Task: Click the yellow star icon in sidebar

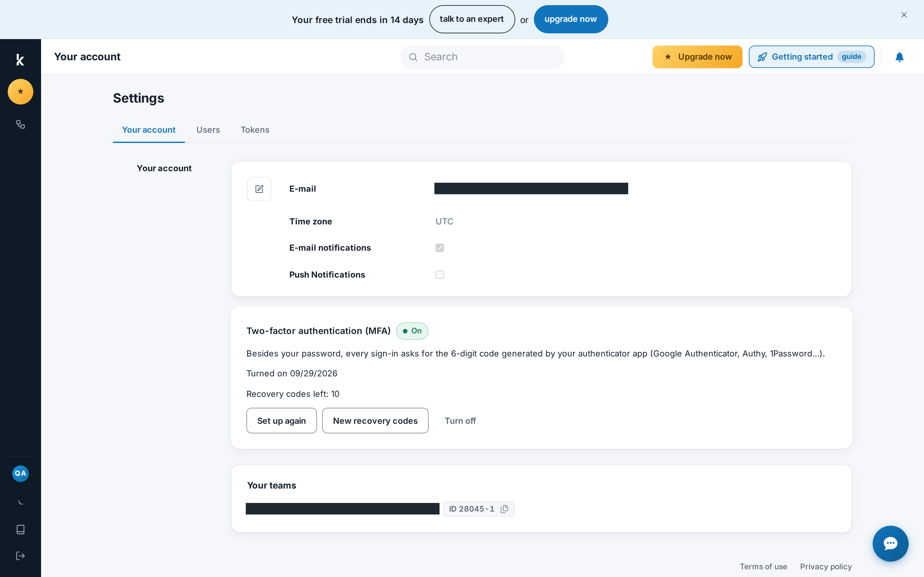Action: [21, 92]
